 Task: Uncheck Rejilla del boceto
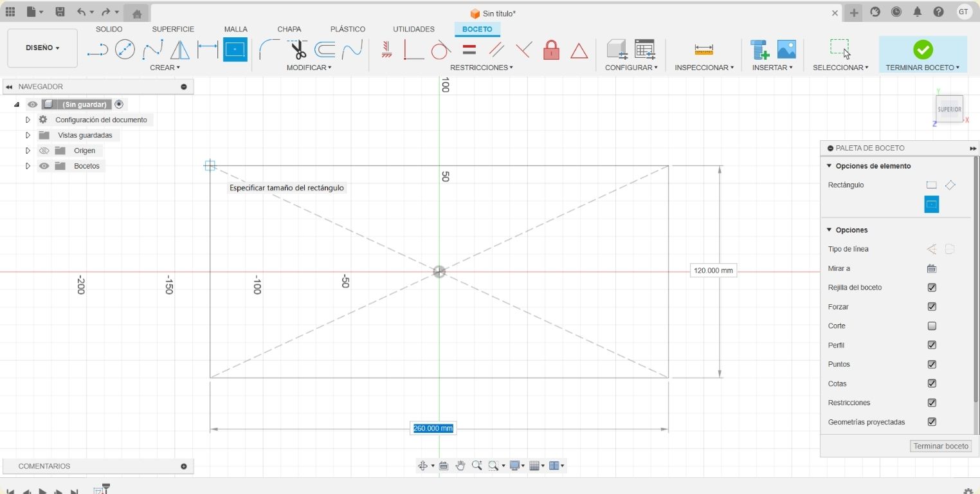coord(932,288)
